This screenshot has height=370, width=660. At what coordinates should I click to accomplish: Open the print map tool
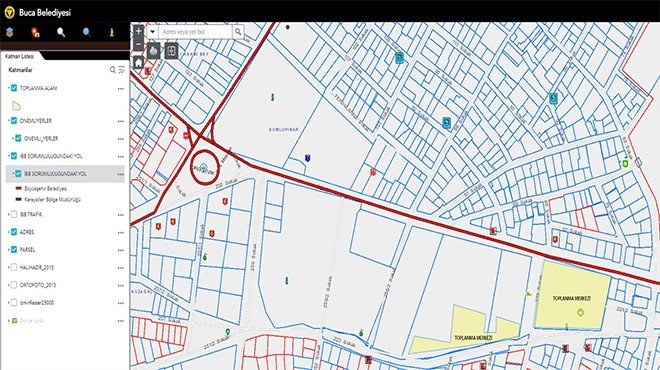point(154,51)
